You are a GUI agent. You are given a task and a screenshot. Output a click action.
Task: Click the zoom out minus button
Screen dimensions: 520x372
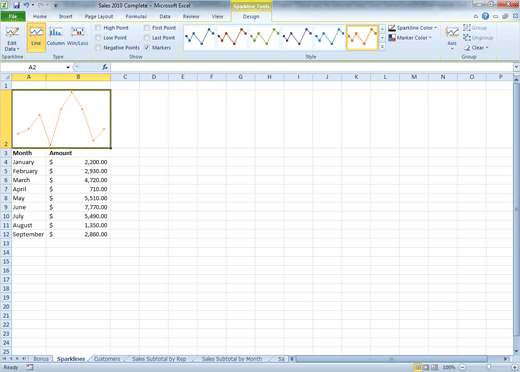point(462,367)
